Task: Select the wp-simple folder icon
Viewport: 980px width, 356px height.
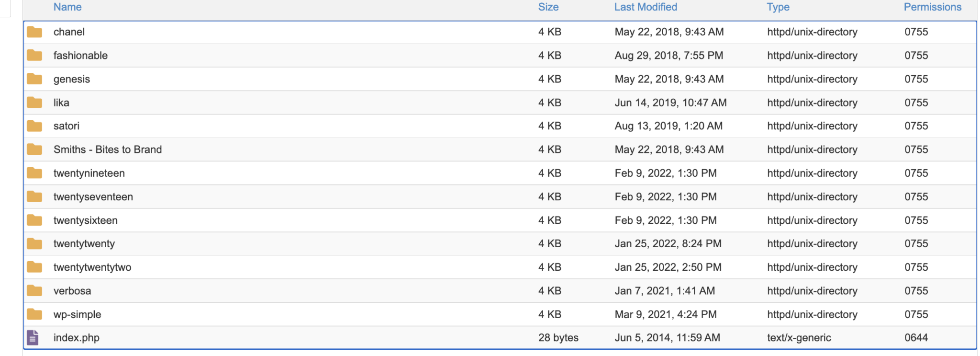Action: pos(34,314)
